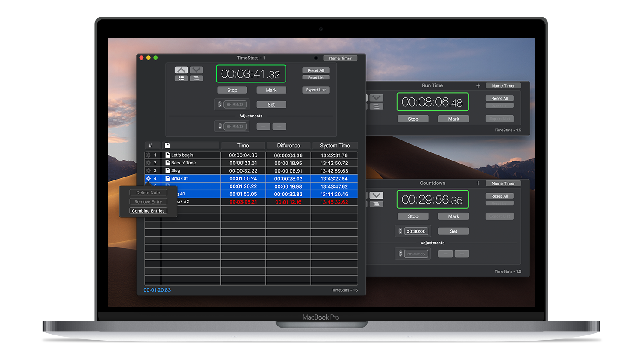Image resolution: width=644 pixels, height=350 pixels.
Task: Click the 00:03:41.32 timer display
Action: (251, 74)
